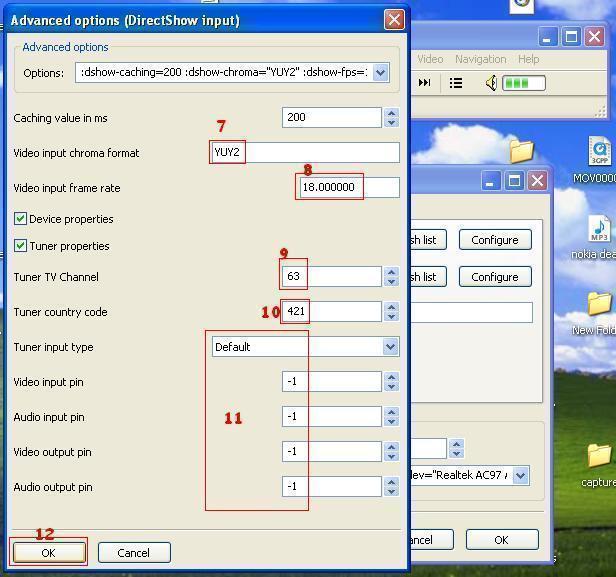Click the next track skip icon

click(x=424, y=83)
